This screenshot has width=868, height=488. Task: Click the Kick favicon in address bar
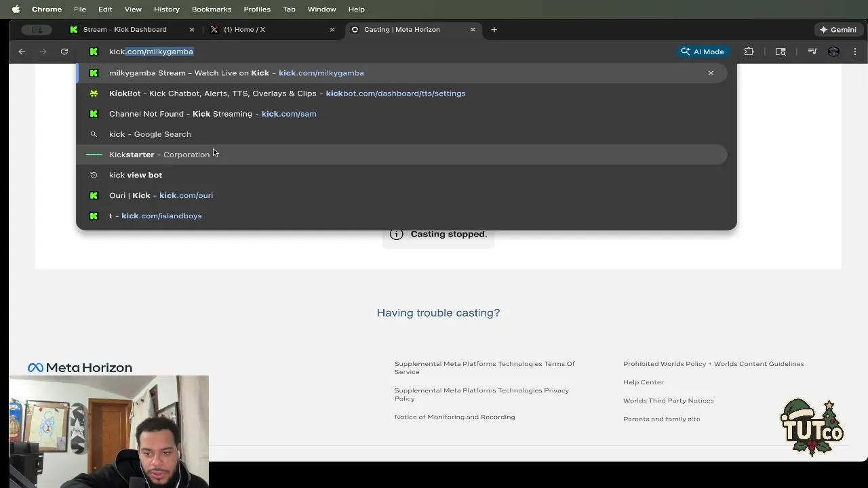(94, 52)
